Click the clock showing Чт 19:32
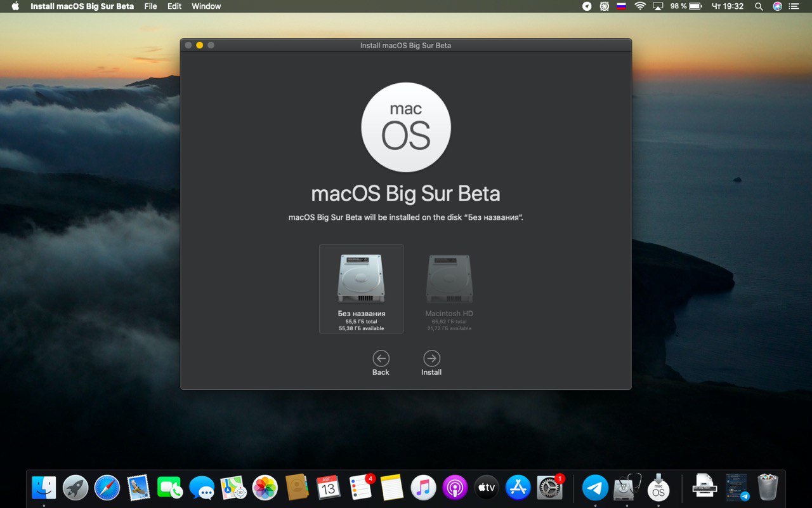The width and height of the screenshot is (812, 508). (728, 6)
